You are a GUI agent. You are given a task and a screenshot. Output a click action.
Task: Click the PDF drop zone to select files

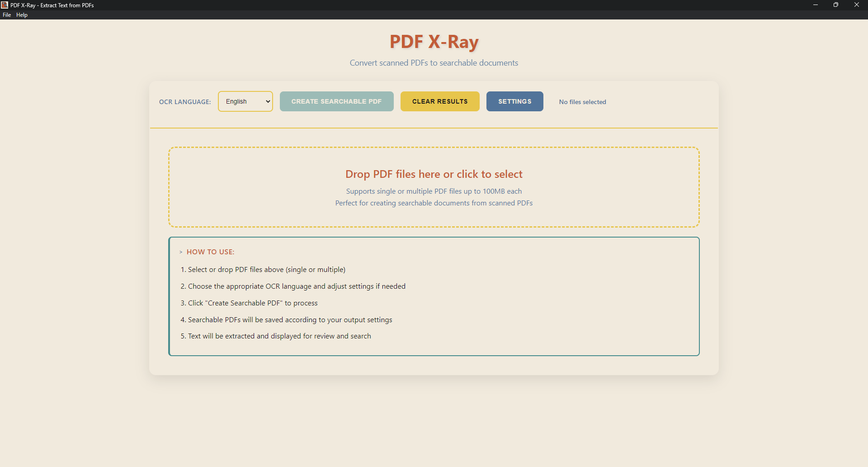tap(434, 187)
